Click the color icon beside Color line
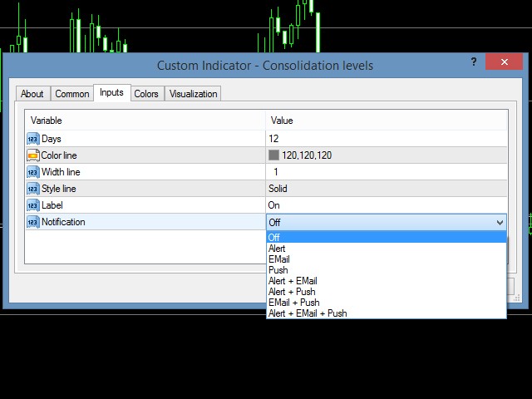The height and width of the screenshot is (399, 532). coord(33,155)
